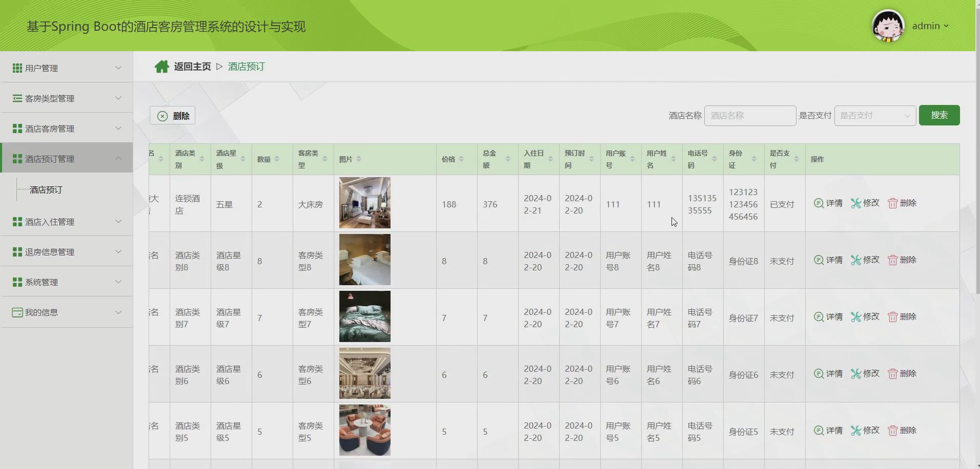This screenshot has height=469, width=980.
Task: Click the admin avatar picture
Action: pyautogui.click(x=888, y=26)
